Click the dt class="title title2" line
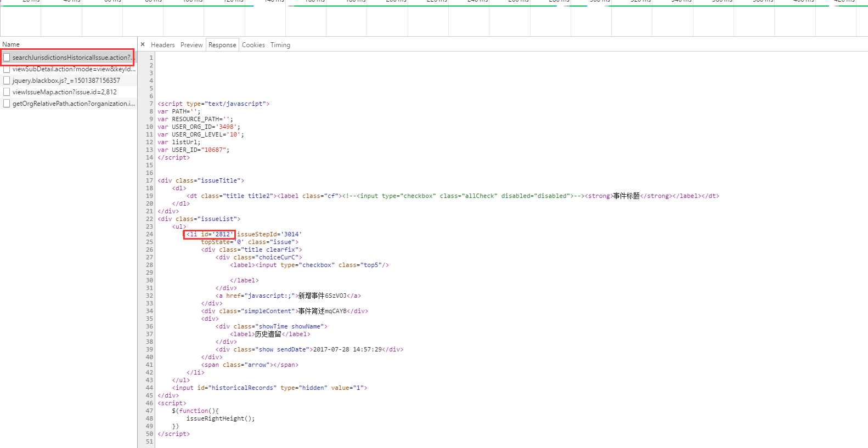 453,196
